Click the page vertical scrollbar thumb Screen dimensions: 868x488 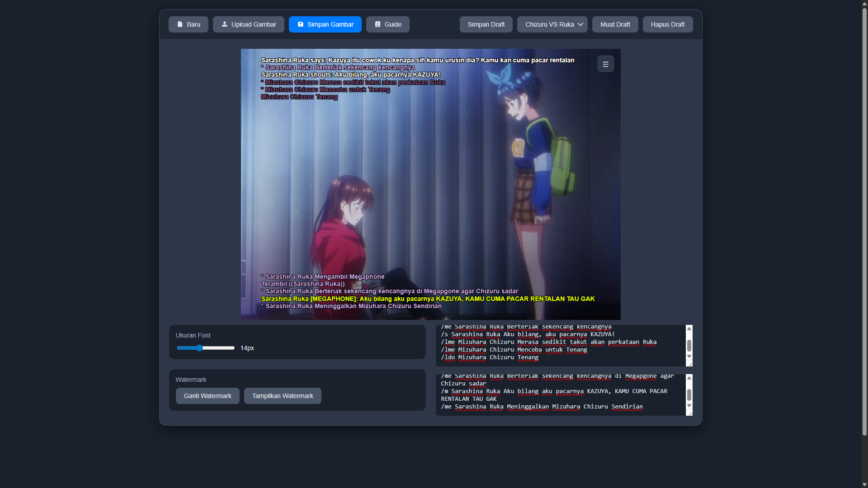pos(864,221)
